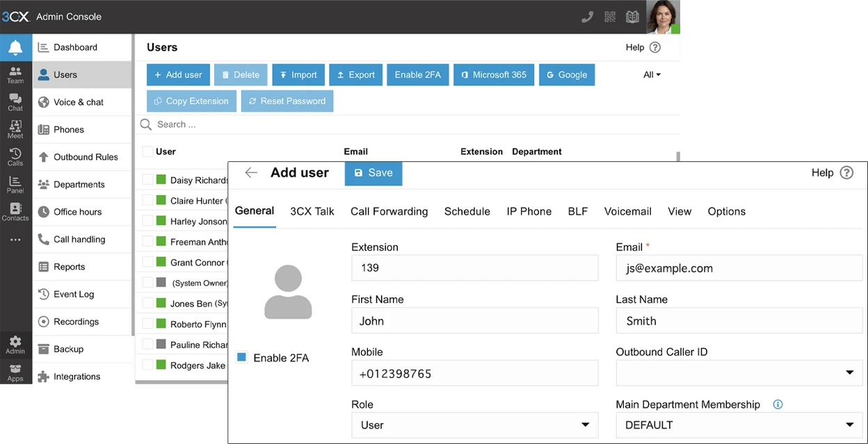This screenshot has height=444, width=868.
Task: Tick the checkbox for Rodgers Jake
Action: [x=147, y=365]
